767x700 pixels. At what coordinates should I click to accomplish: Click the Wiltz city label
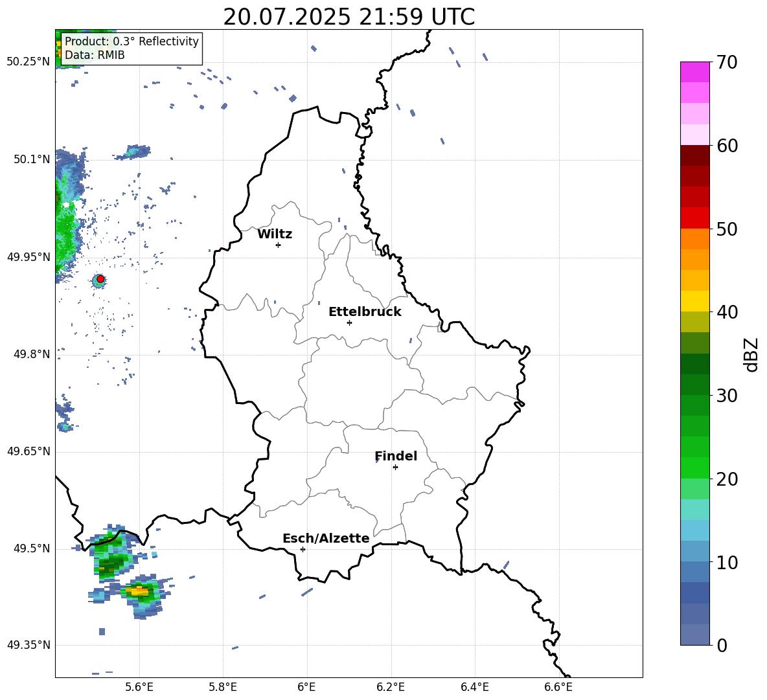click(x=275, y=234)
